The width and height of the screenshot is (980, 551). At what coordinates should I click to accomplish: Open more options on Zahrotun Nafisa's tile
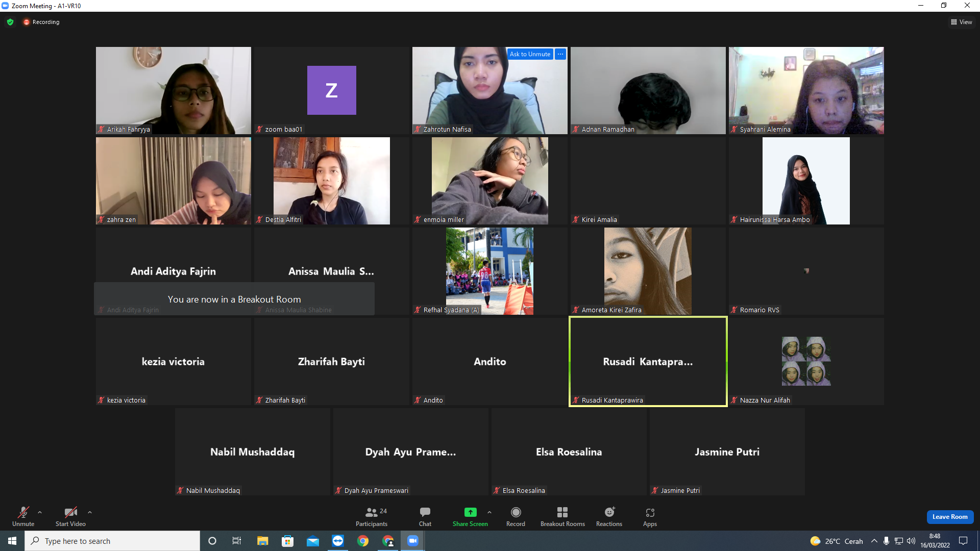[x=560, y=54]
